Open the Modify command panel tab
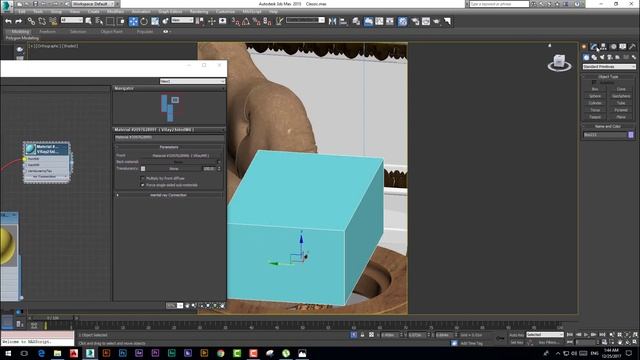This screenshot has height=360, width=640. point(594,47)
